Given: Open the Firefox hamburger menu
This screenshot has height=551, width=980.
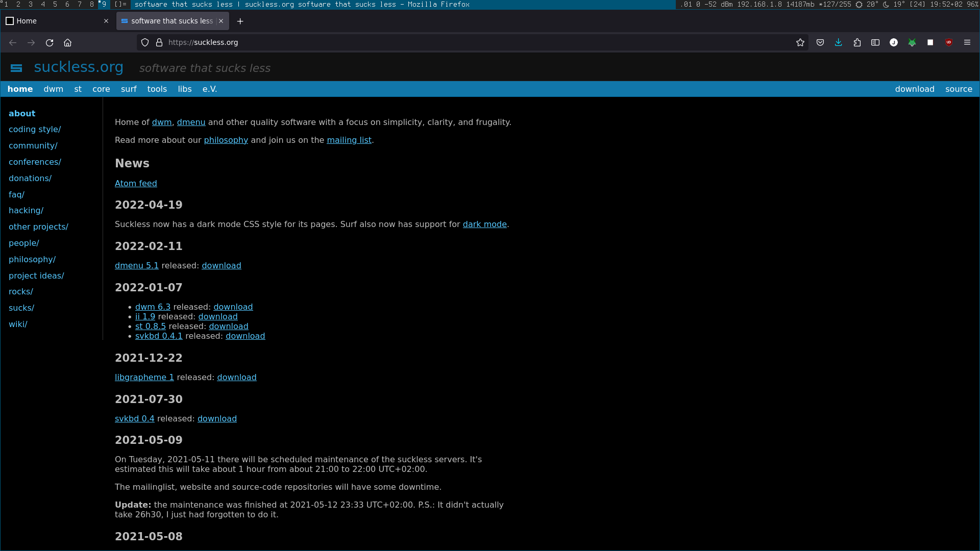Looking at the screenshot, I should [967, 43].
